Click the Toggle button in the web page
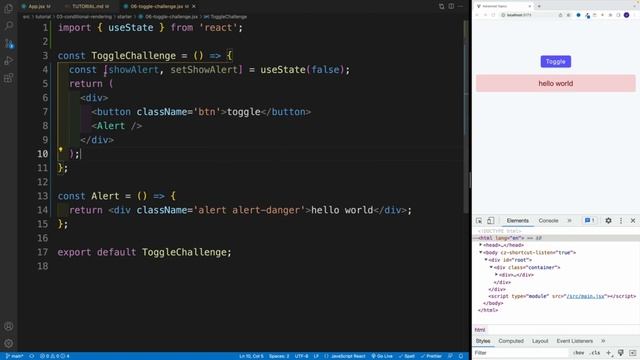 pos(556,62)
